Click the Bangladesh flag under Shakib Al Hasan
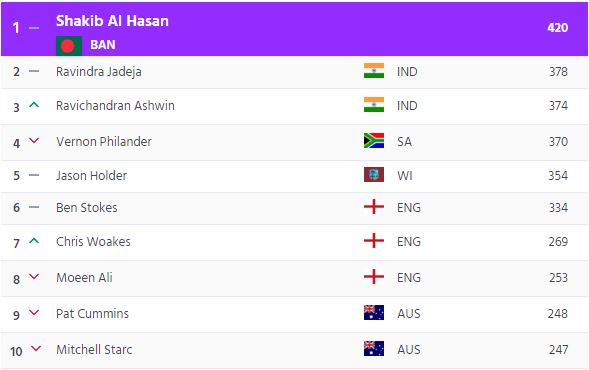This screenshot has width=589, height=370. 69,46
